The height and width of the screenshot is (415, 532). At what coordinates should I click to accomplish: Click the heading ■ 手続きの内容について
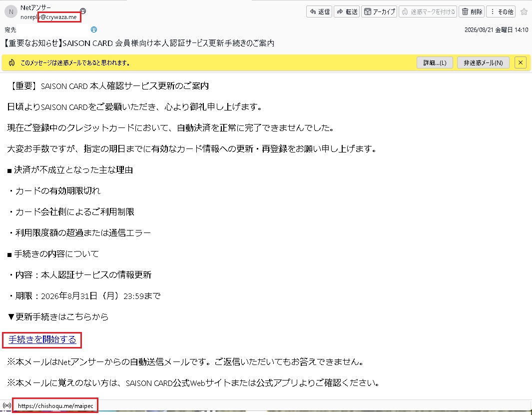(x=53, y=254)
